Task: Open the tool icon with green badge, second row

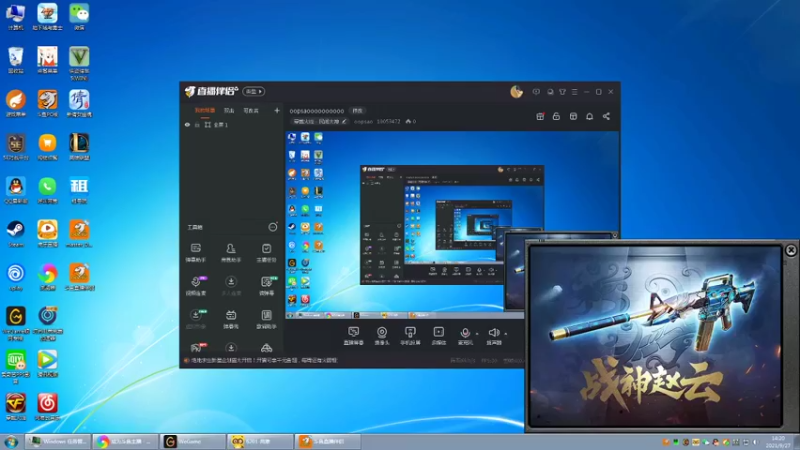Action: tap(267, 286)
